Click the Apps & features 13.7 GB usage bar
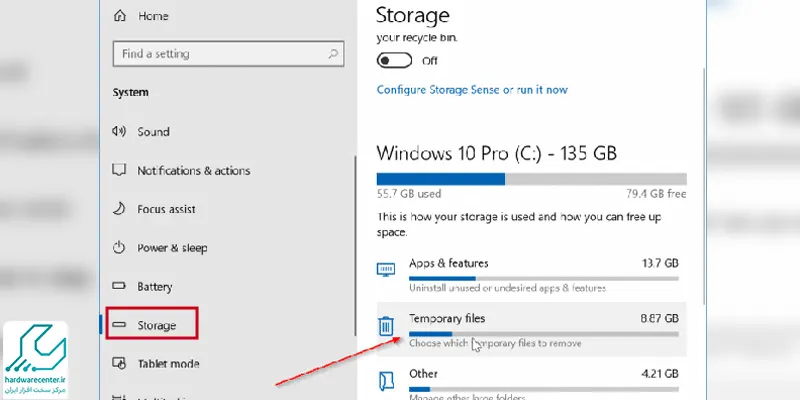This screenshot has width=800, height=400. click(544, 279)
